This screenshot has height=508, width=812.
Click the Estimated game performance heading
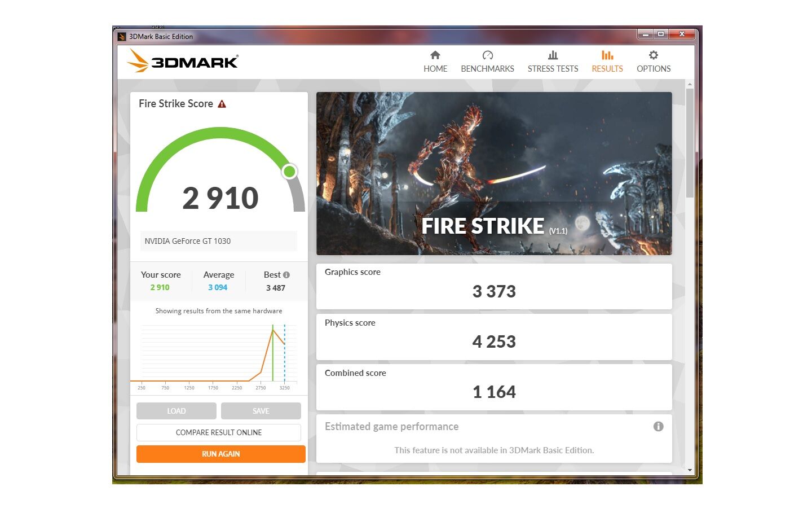(392, 427)
